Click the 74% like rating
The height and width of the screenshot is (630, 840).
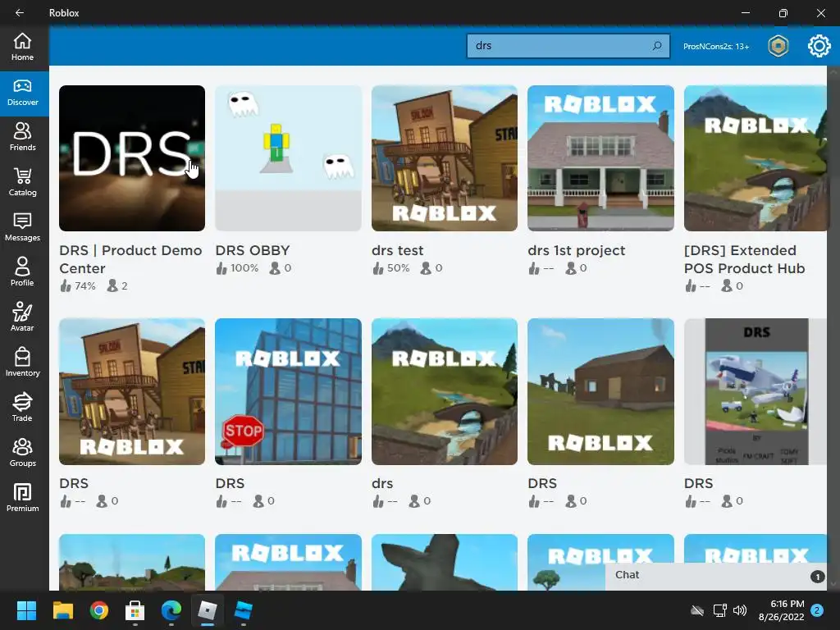[x=78, y=286]
